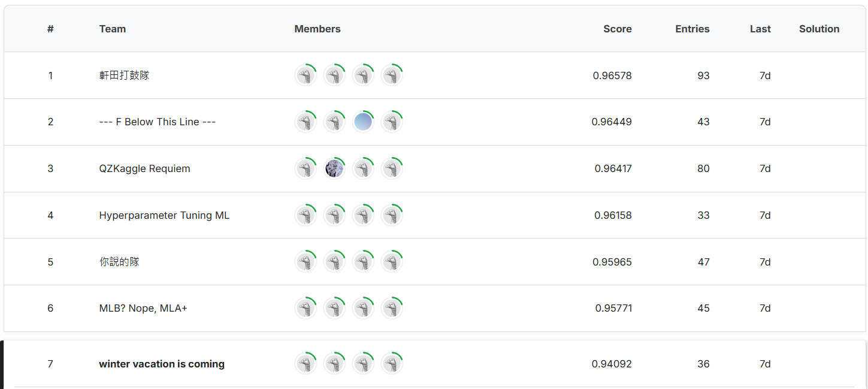This screenshot has width=868, height=389.
Task: Click first goose avatar in QZKaggle Requiem row
Action: point(306,168)
